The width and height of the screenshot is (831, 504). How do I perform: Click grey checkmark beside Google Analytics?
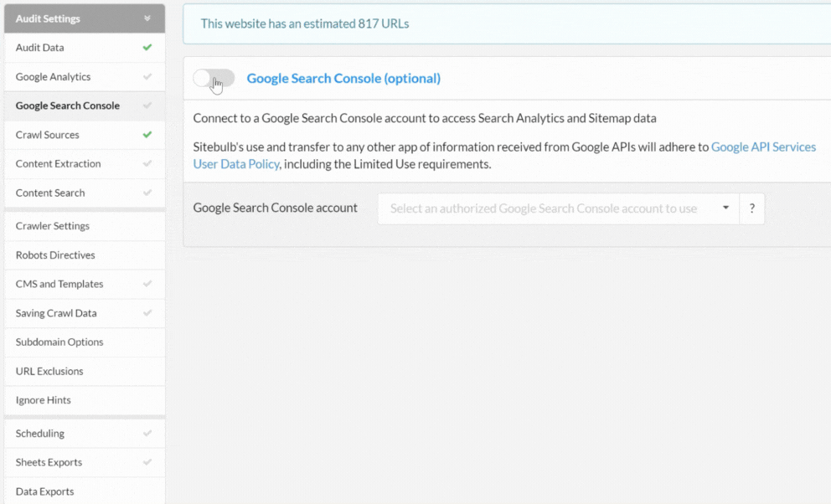click(x=147, y=76)
